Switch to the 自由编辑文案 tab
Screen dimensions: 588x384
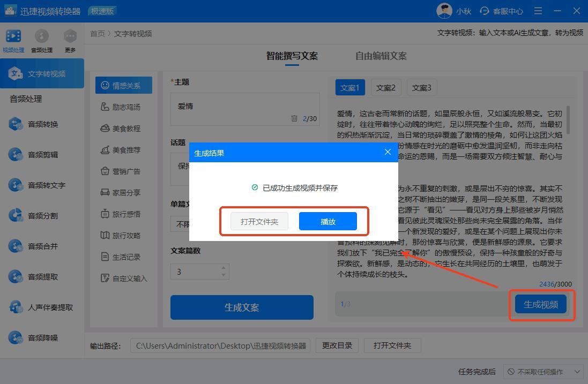381,56
